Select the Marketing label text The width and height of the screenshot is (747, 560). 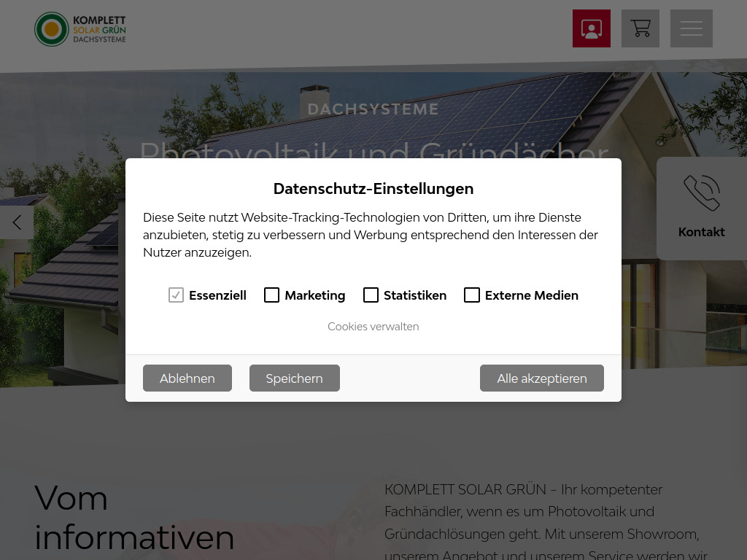(x=314, y=295)
